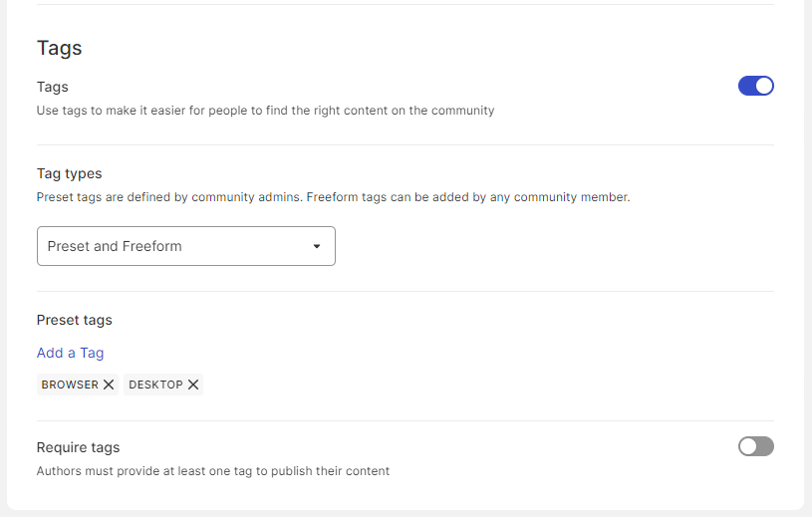This screenshot has width=812, height=517.
Task: Click the white knob on the Tags switch
Action: pyautogui.click(x=764, y=86)
